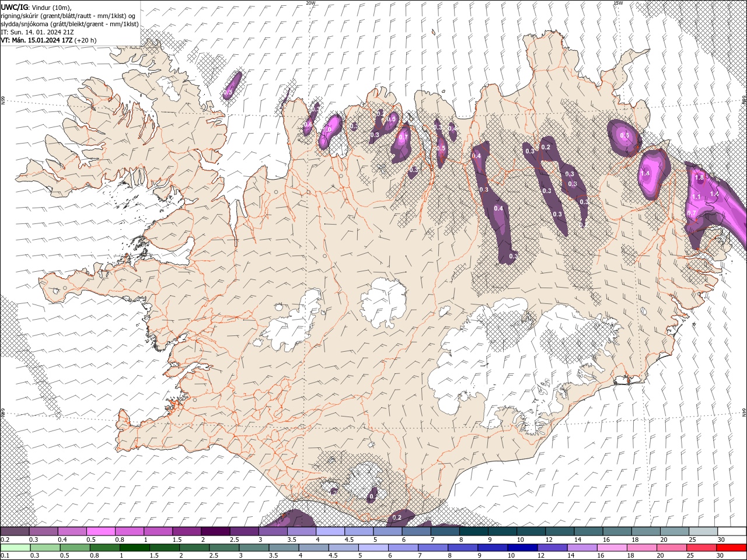Pick lower legend swatch between 6 and 7

[403, 548]
